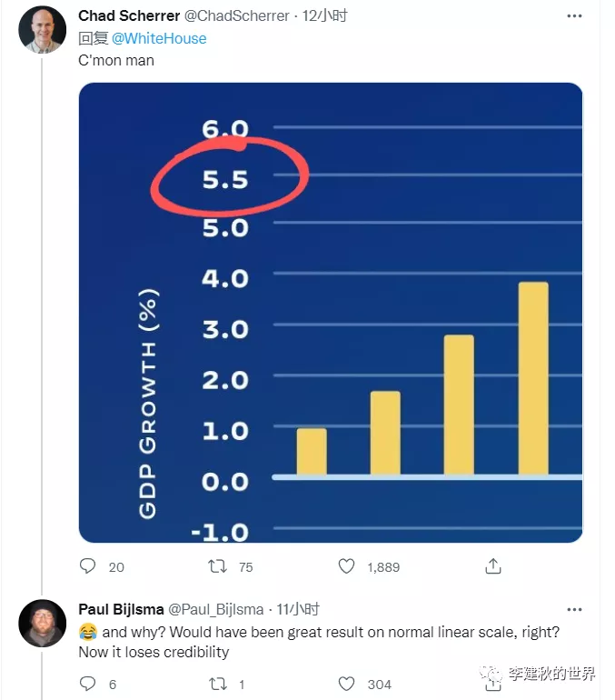Like Chad Scherrer's tweet

(346, 566)
